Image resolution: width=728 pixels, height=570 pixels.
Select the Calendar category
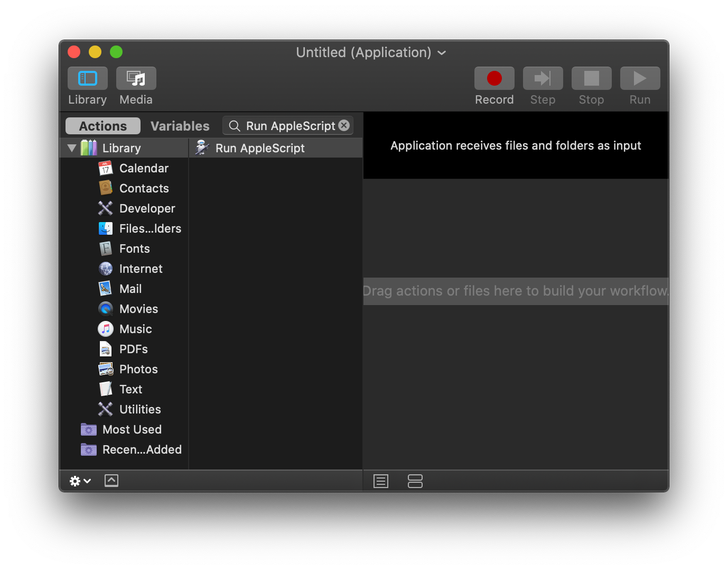(x=124, y=168)
